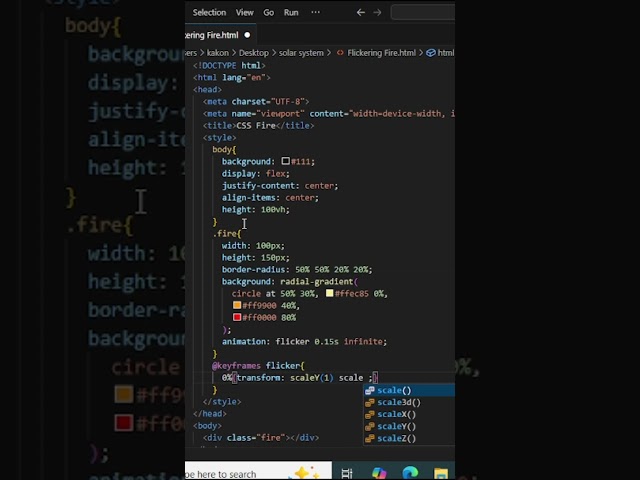The width and height of the screenshot is (640, 480).
Task: Click the <!DOCTYPE html> line
Action: 229,65
